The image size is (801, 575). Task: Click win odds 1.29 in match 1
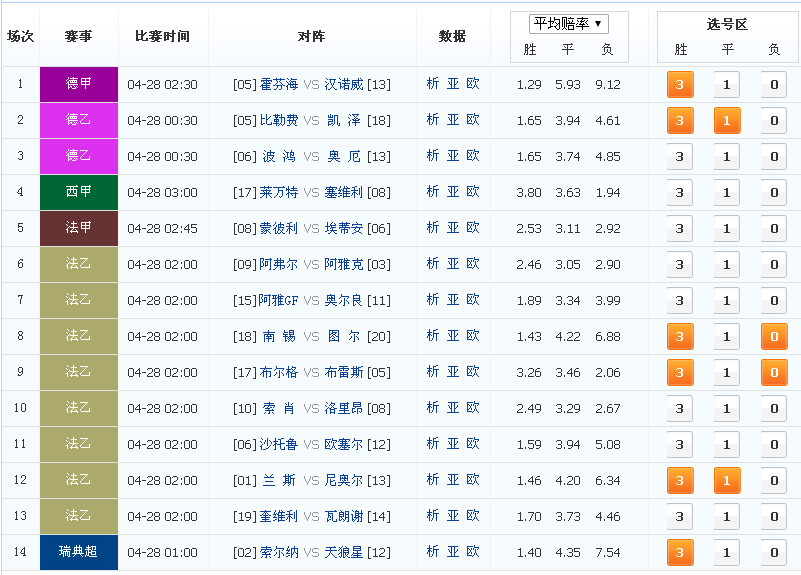pos(529,84)
